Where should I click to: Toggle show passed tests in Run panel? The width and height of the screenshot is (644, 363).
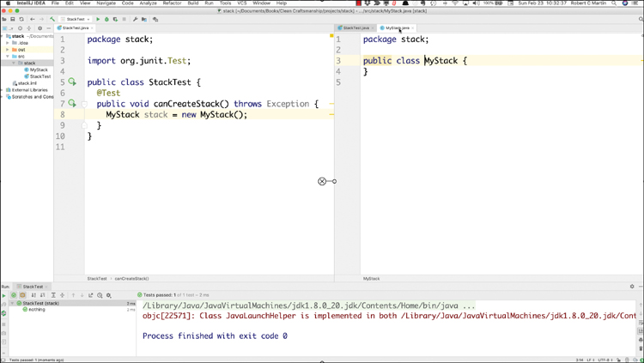coord(15,295)
